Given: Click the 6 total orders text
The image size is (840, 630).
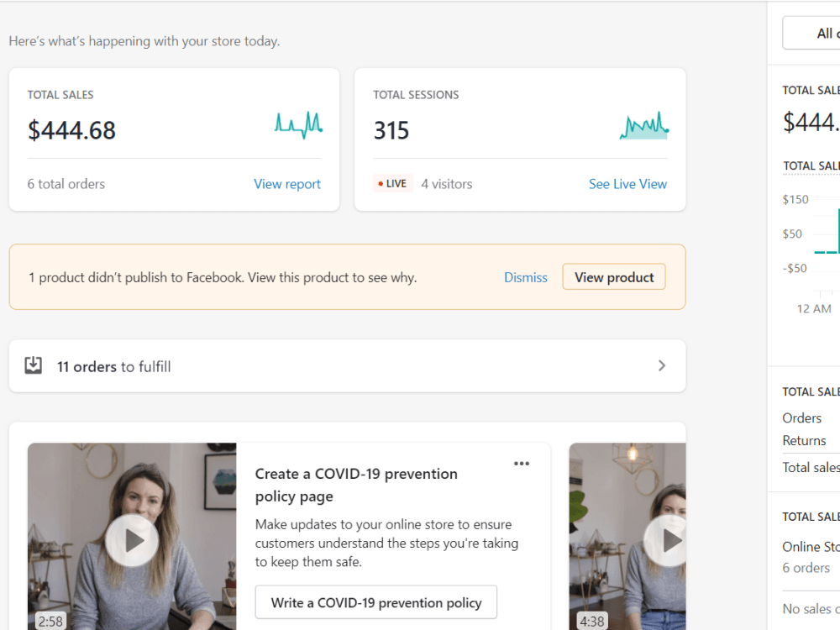Looking at the screenshot, I should [66, 184].
